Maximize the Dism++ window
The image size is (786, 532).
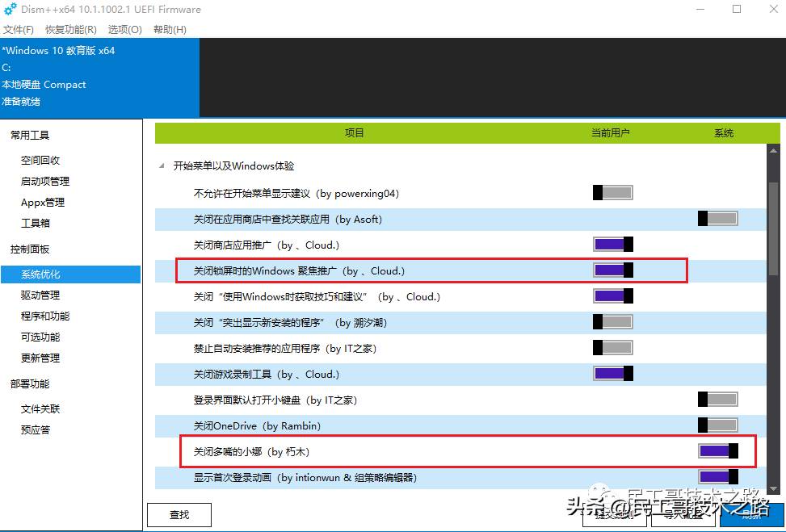(x=737, y=9)
